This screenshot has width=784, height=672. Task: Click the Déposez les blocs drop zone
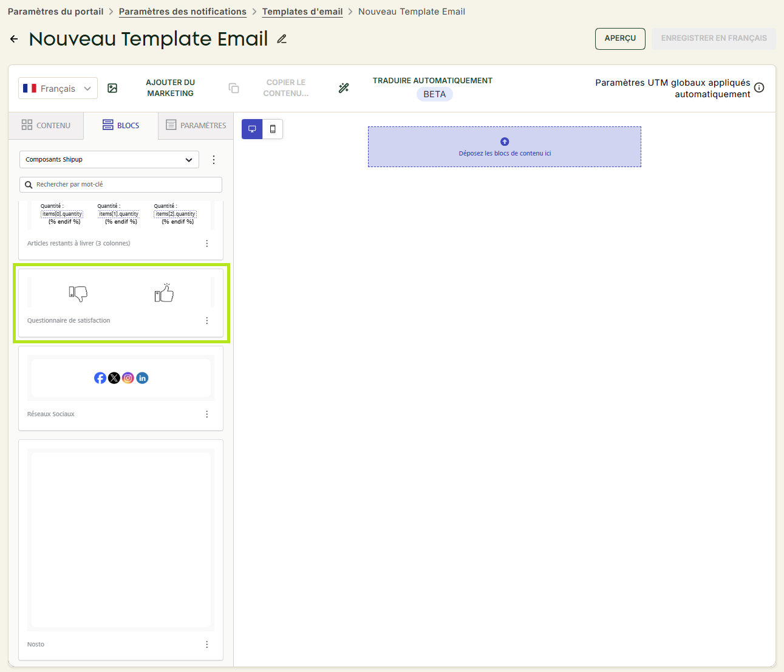pos(505,147)
